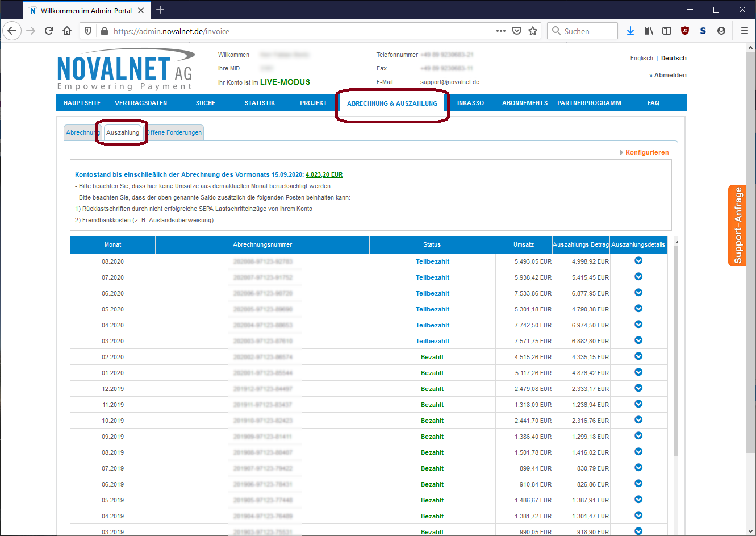Open a new browser tab
This screenshot has width=756, height=536.
click(160, 10)
